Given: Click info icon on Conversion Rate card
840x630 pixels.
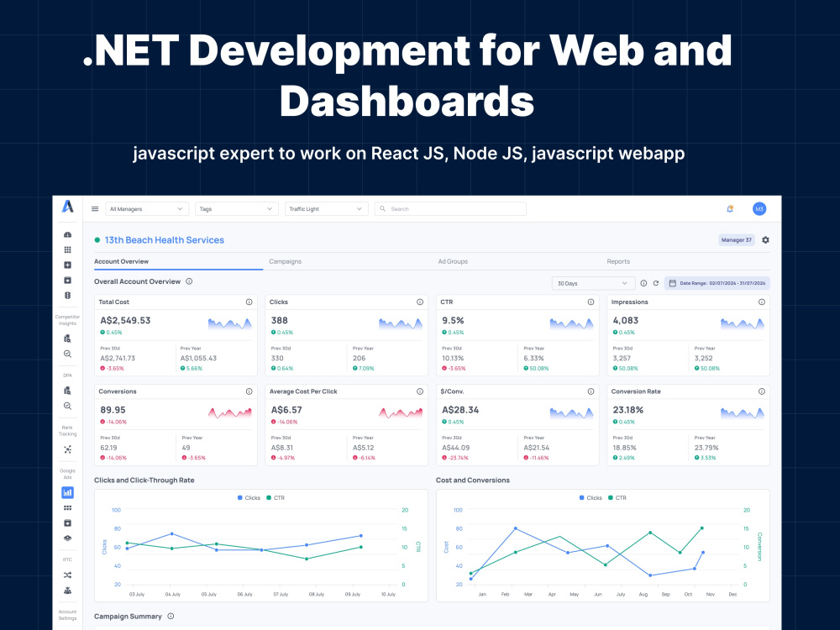Looking at the screenshot, I should (x=762, y=391).
